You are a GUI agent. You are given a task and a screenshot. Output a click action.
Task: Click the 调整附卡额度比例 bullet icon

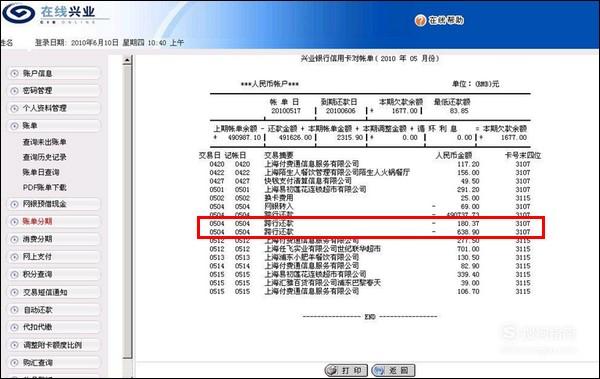pyautogui.click(x=15, y=345)
